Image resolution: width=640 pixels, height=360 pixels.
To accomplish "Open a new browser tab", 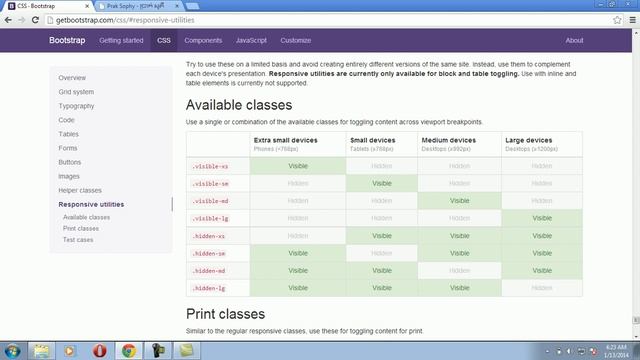I will 192,6.
